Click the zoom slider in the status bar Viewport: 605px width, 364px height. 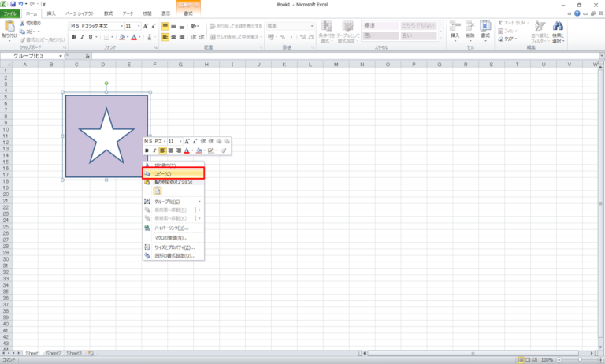click(x=579, y=360)
